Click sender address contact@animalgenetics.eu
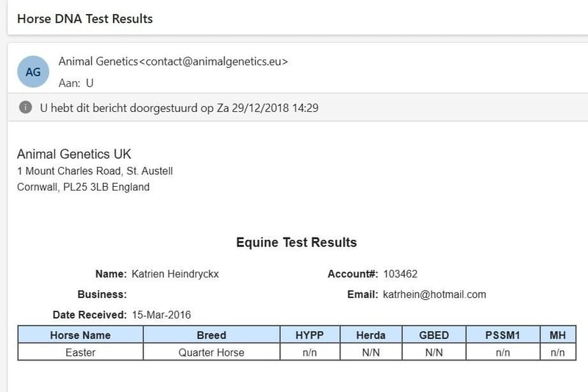This screenshot has width=588, height=392. pos(216,62)
